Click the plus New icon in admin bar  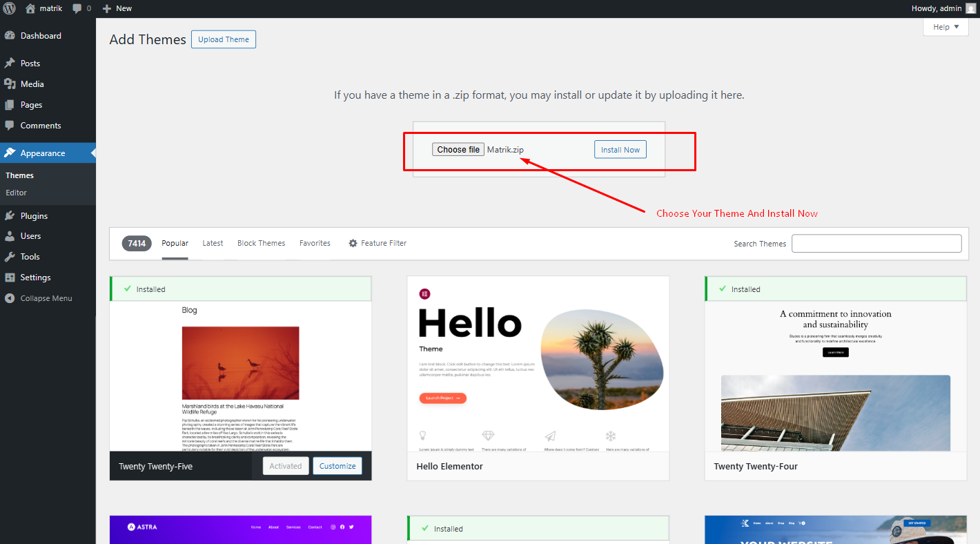[106, 8]
